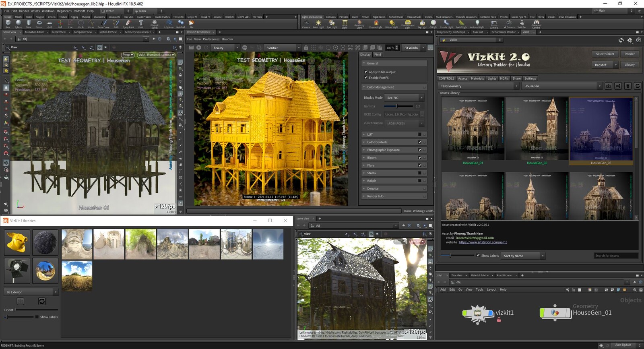The width and height of the screenshot is (644, 349).
Task: Adjust the thumbnail size slider in VizKit
Action: click(457, 256)
